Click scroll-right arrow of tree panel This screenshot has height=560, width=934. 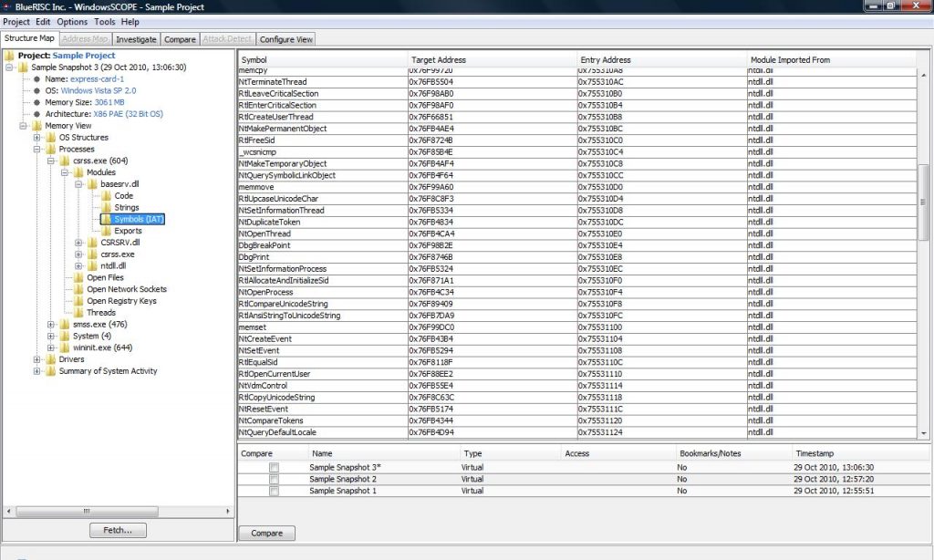(x=227, y=511)
